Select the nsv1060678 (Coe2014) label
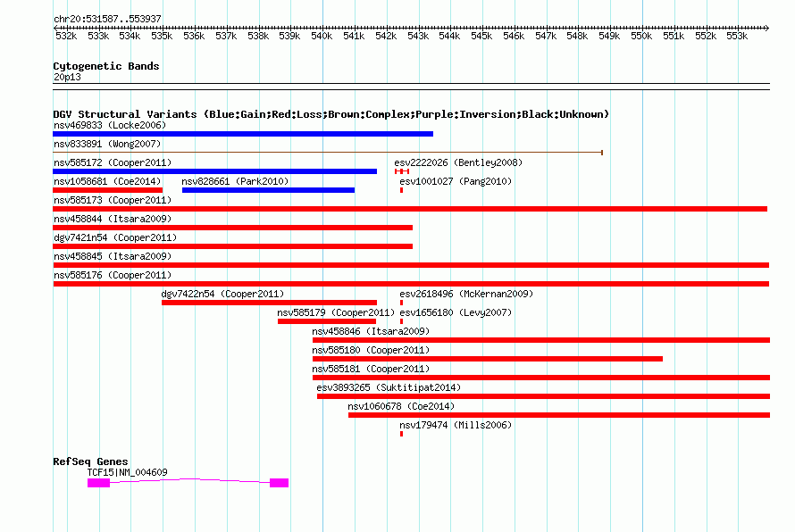 tap(401, 406)
